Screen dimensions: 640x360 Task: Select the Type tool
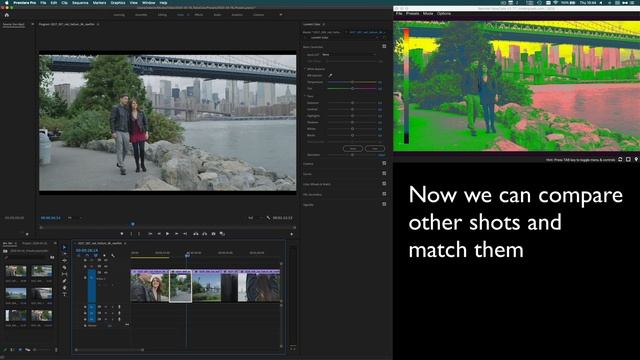(64, 294)
